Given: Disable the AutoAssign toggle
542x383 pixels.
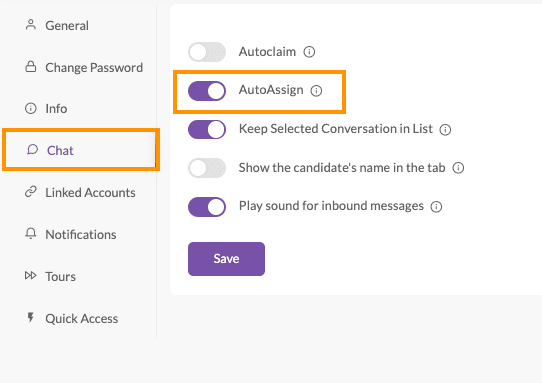Looking at the screenshot, I should click(207, 91).
